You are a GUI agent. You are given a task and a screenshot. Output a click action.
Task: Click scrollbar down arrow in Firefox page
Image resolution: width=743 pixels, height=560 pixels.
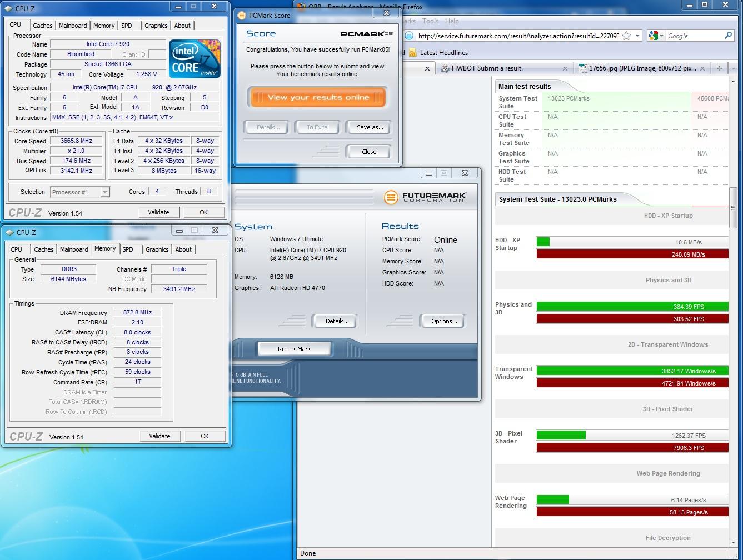[x=733, y=542]
